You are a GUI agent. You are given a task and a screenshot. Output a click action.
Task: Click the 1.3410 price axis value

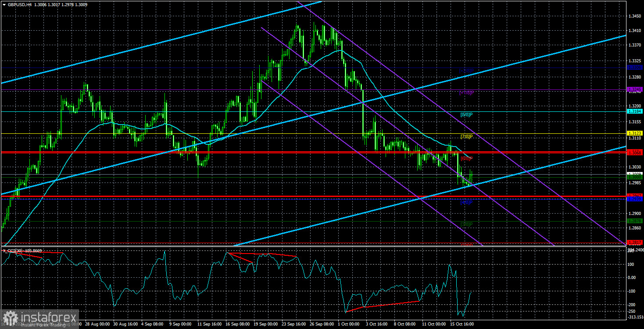coord(635,31)
